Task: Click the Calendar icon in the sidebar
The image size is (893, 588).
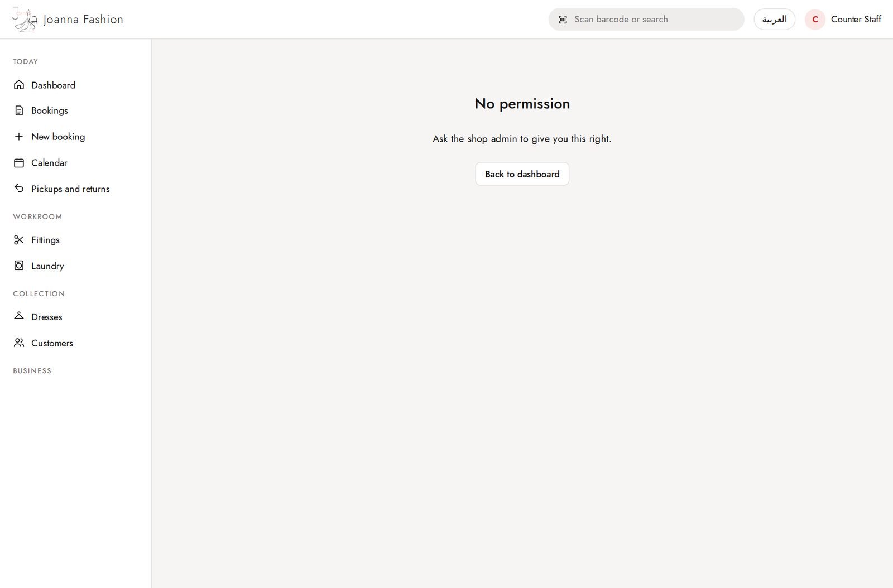Action: click(19, 163)
